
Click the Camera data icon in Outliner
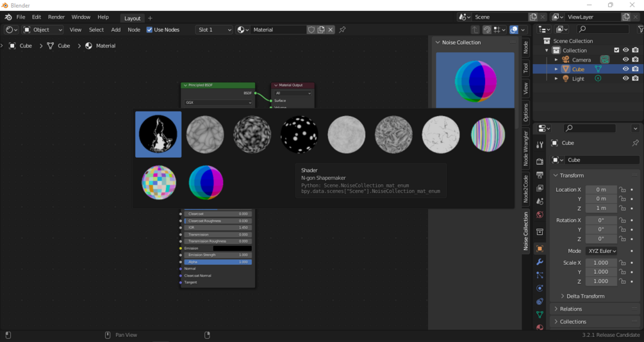pos(604,60)
